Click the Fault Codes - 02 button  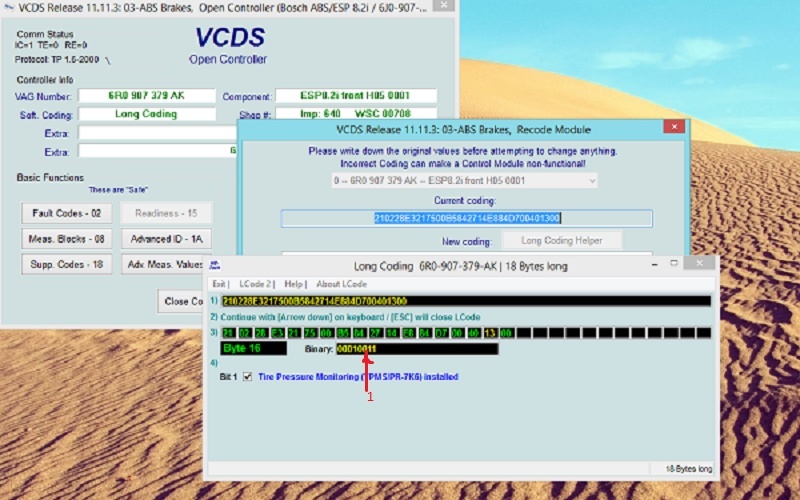[67, 213]
